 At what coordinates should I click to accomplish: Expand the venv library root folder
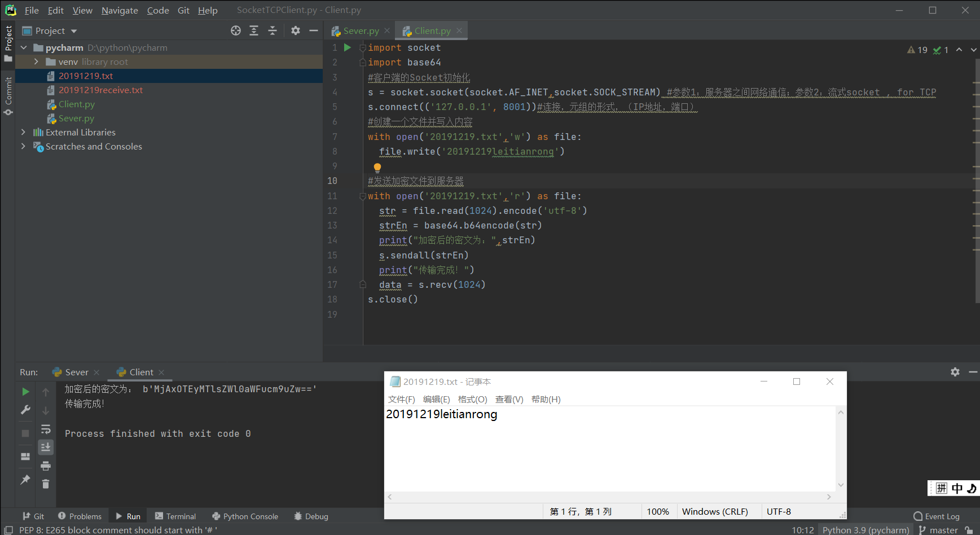(36, 62)
